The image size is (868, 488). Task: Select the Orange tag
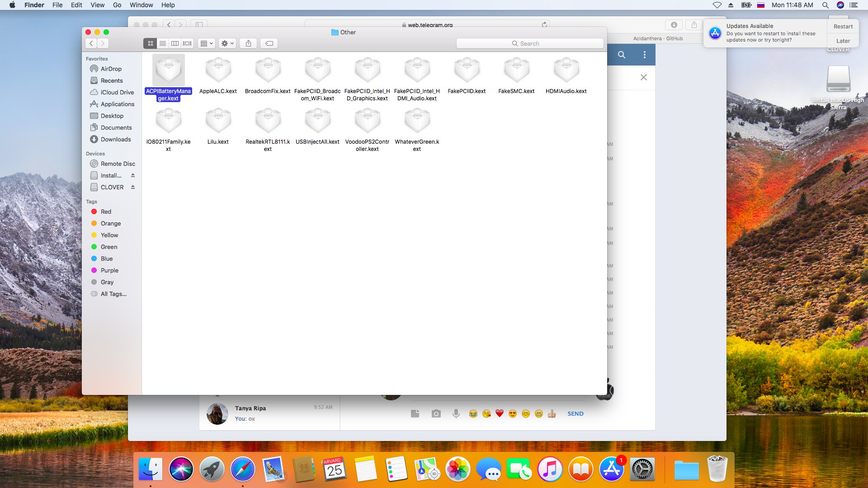coord(111,223)
